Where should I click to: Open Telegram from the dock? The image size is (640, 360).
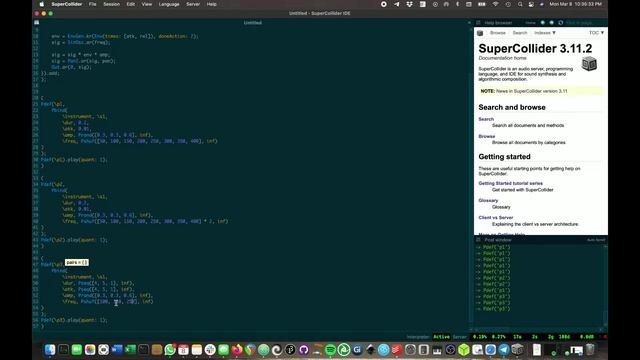click(x=504, y=350)
